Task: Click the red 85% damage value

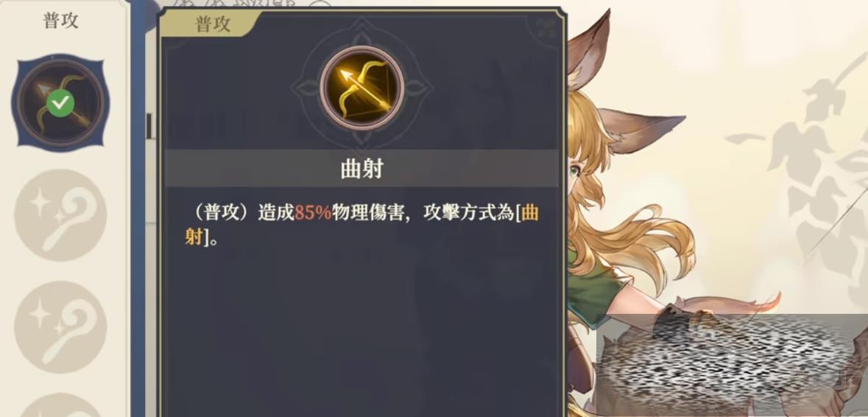Action: [313, 214]
